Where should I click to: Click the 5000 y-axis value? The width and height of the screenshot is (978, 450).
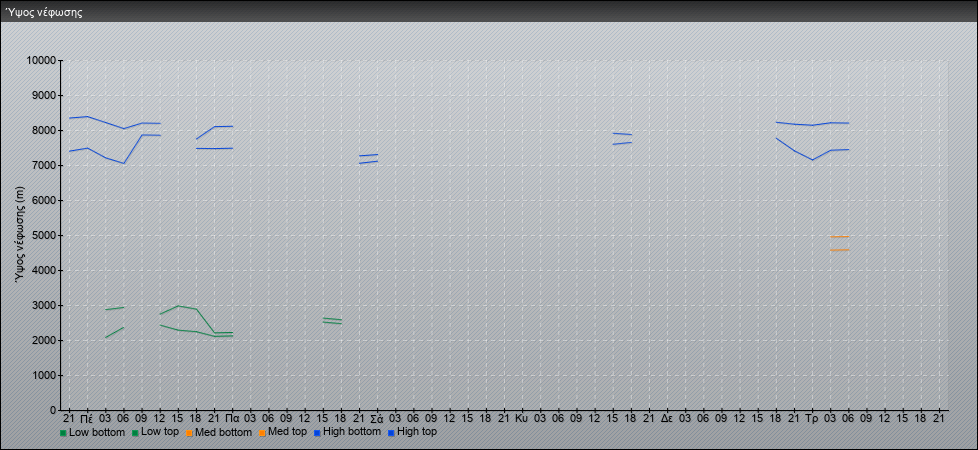click(x=44, y=235)
